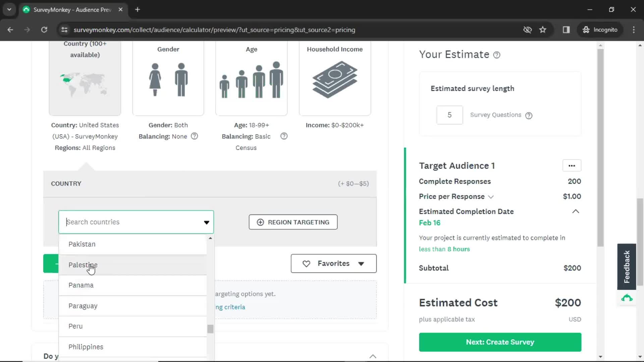This screenshot has height=362, width=644.
Task: Click the 'less than 8 hours' text
Action: [444, 249]
